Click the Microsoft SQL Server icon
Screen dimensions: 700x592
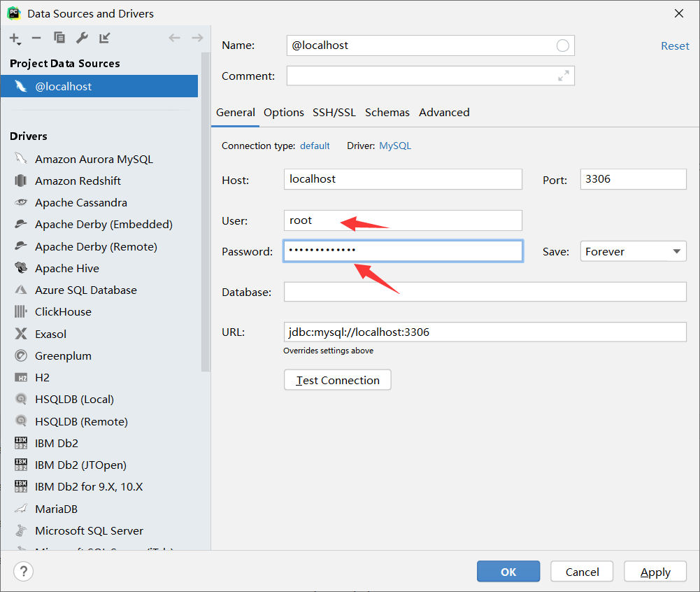pyautogui.click(x=20, y=530)
